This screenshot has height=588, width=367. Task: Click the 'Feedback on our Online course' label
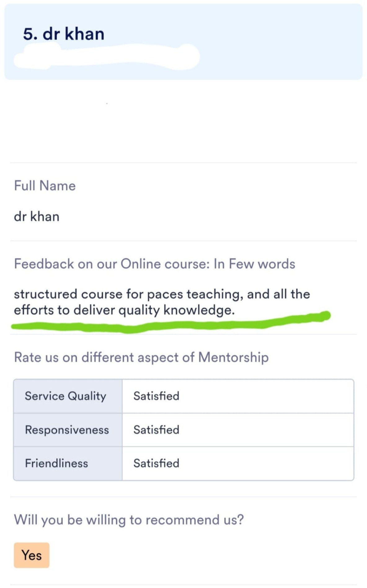pos(155,264)
